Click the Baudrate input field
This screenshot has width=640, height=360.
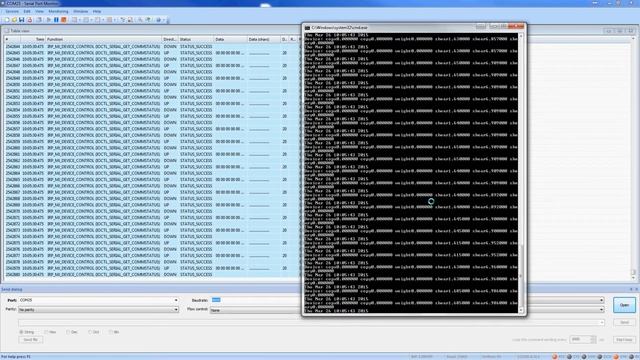(255, 300)
